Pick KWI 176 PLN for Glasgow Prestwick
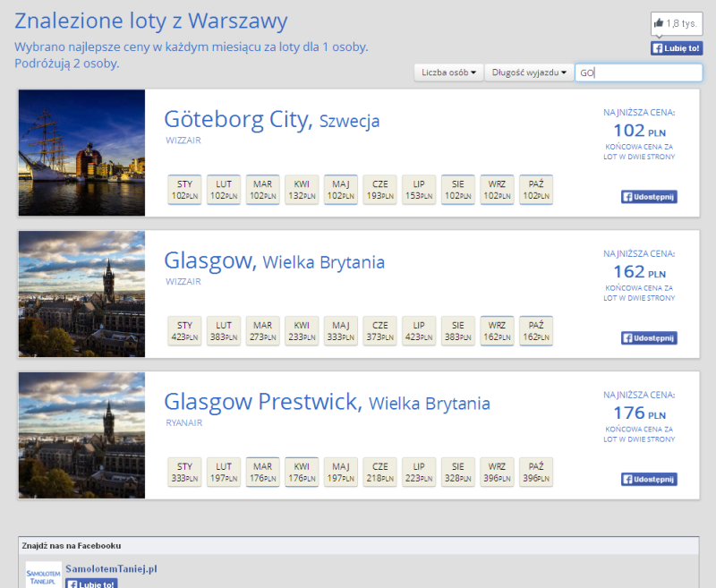Viewport: 716px width, 588px height. click(302, 472)
